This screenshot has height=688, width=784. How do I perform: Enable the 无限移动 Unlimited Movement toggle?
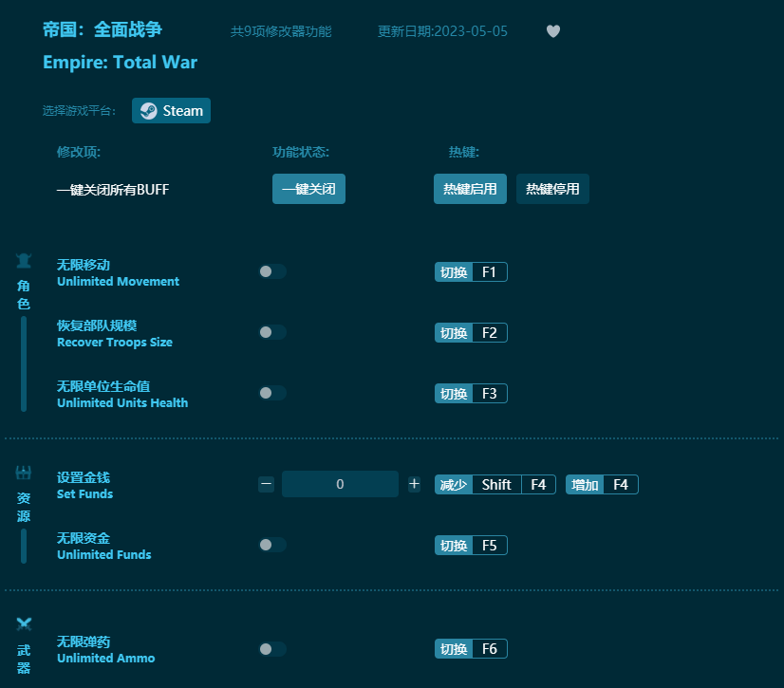pos(272,271)
